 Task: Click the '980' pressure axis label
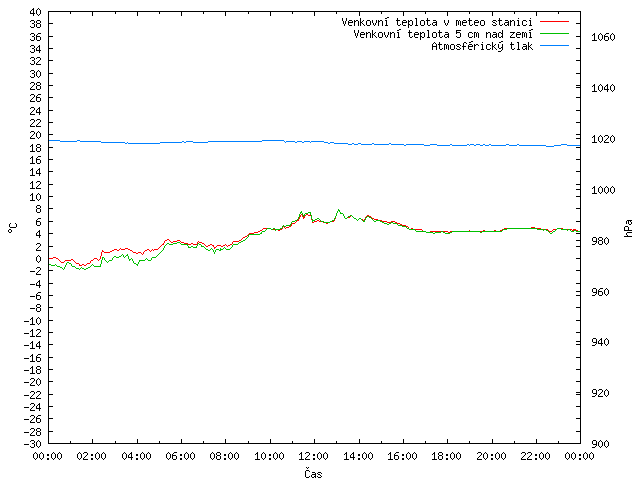(x=600, y=241)
